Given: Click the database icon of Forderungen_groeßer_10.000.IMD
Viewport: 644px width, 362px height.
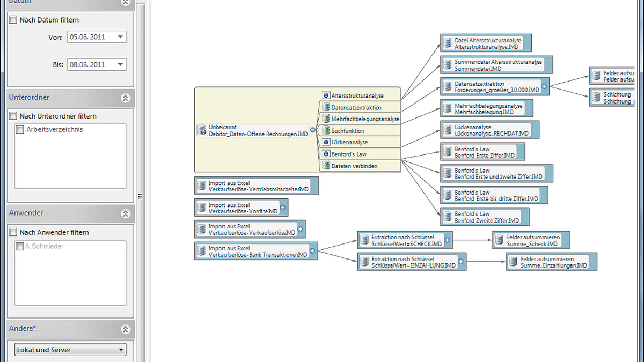Looking at the screenshot, I should click(x=447, y=87).
